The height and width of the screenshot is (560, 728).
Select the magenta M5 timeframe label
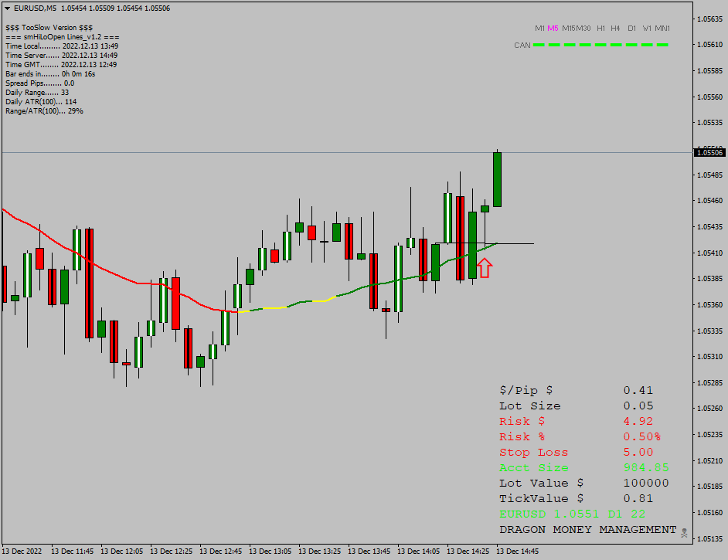(x=553, y=29)
